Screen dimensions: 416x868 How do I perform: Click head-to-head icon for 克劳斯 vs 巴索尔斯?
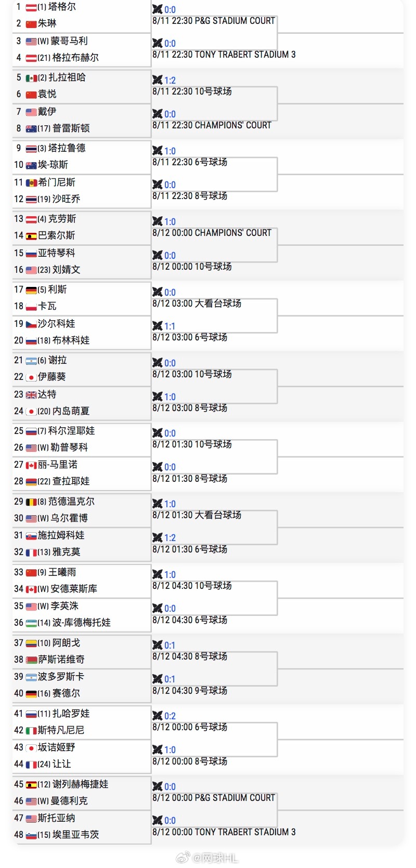point(158,221)
